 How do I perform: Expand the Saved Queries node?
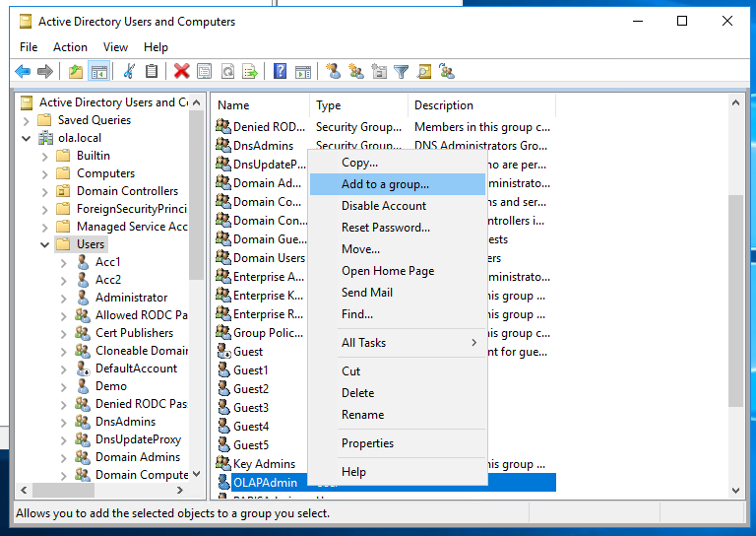point(27,120)
